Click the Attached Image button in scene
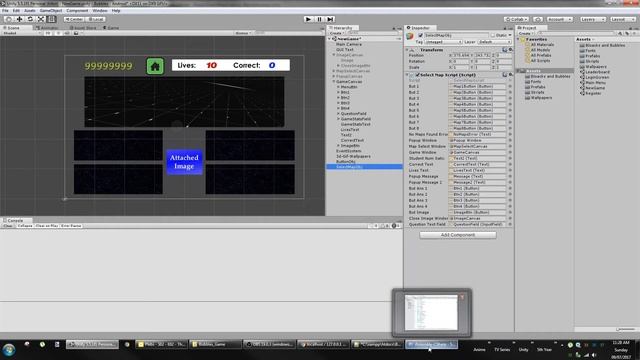This screenshot has height=360, width=640. pyautogui.click(x=184, y=162)
